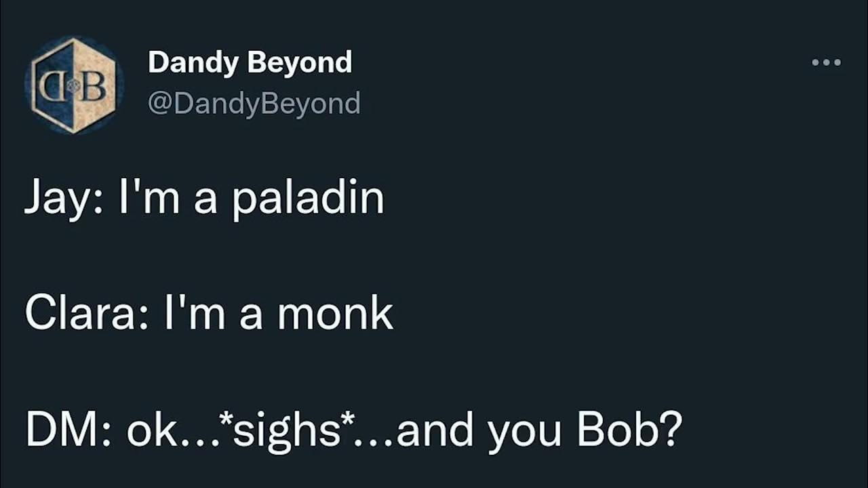Image resolution: width=868 pixels, height=488 pixels.
Task: Click the letter B in the avatar logo
Action: pos(93,86)
